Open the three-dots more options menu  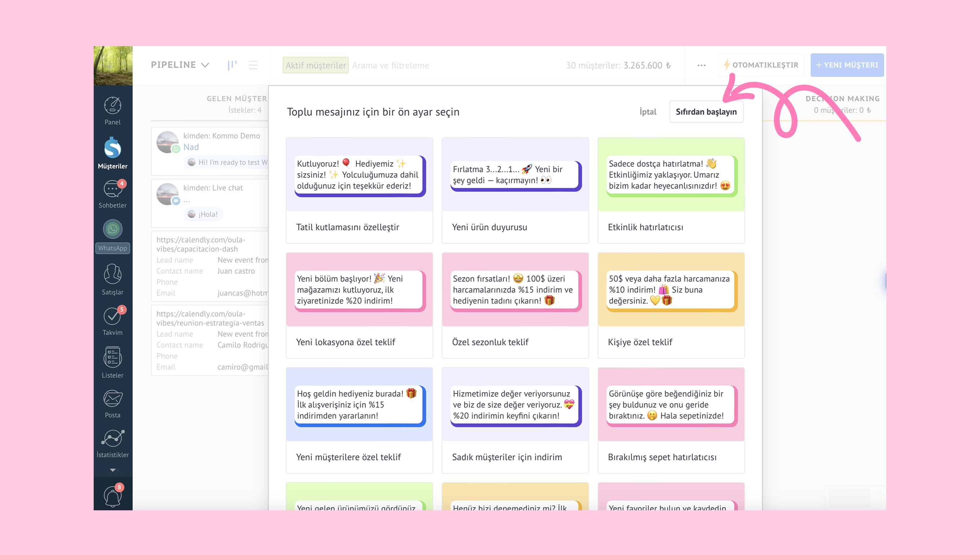point(701,65)
